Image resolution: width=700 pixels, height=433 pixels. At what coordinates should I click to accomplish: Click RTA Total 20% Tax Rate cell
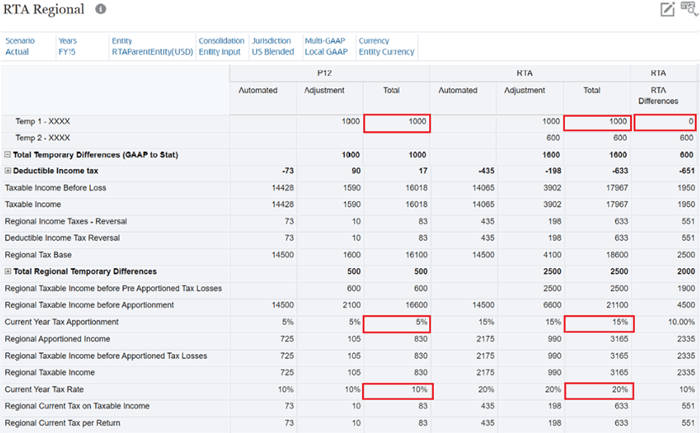[x=599, y=391]
